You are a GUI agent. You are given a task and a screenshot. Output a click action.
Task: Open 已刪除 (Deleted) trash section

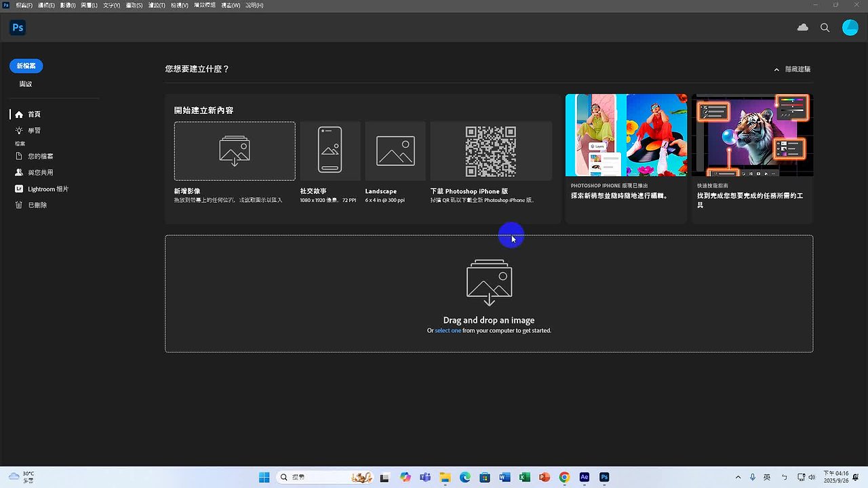(x=37, y=205)
